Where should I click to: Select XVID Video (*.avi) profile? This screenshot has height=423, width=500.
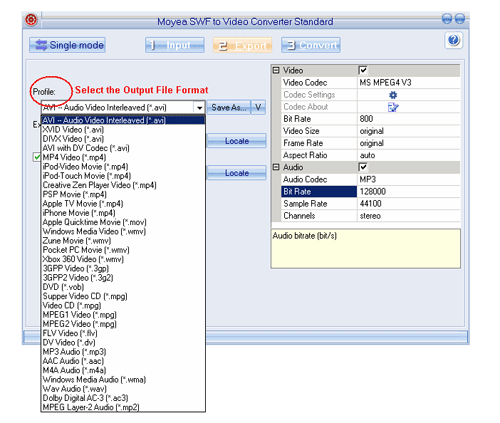tap(123, 129)
